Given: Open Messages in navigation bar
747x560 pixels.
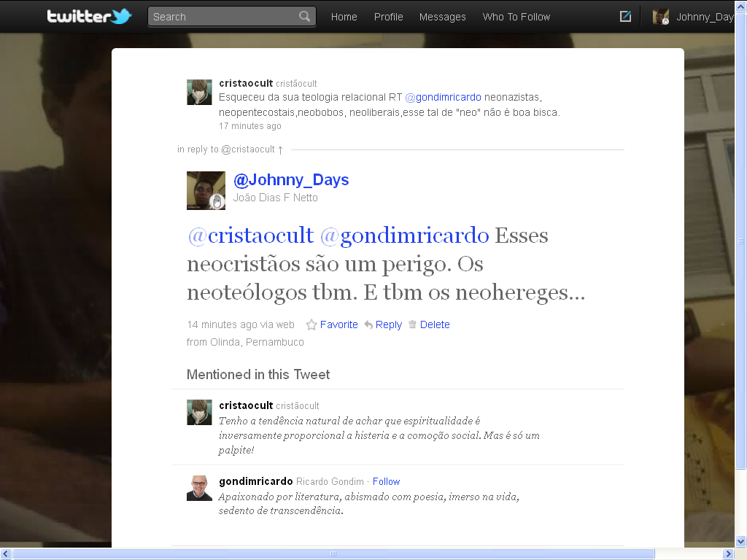Looking at the screenshot, I should (443, 17).
